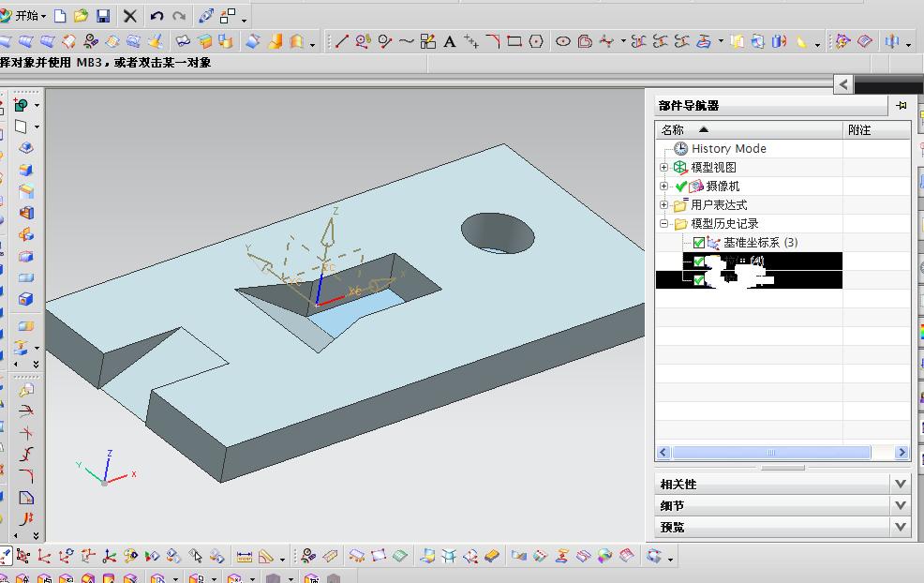The image size is (924, 583).
Task: Click the WCS orientation icon
Action: (109, 556)
